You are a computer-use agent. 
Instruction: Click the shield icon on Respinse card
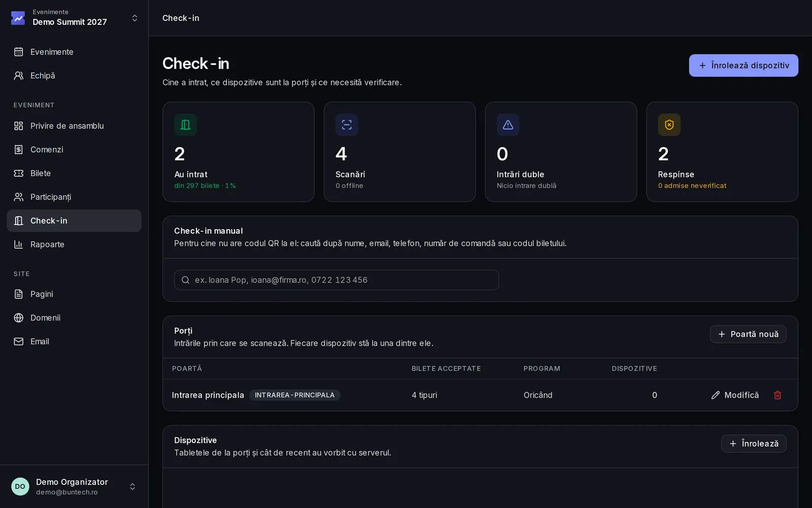669,124
